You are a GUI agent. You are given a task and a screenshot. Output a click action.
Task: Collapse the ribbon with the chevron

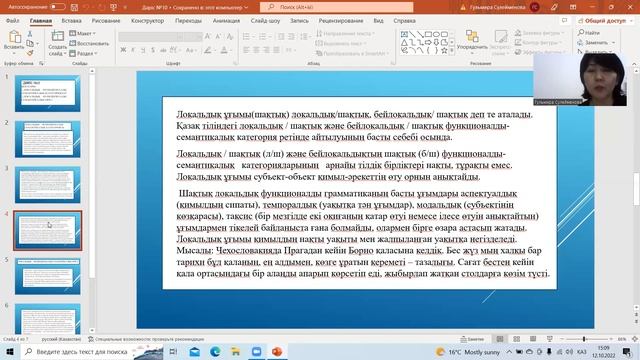(x=634, y=64)
